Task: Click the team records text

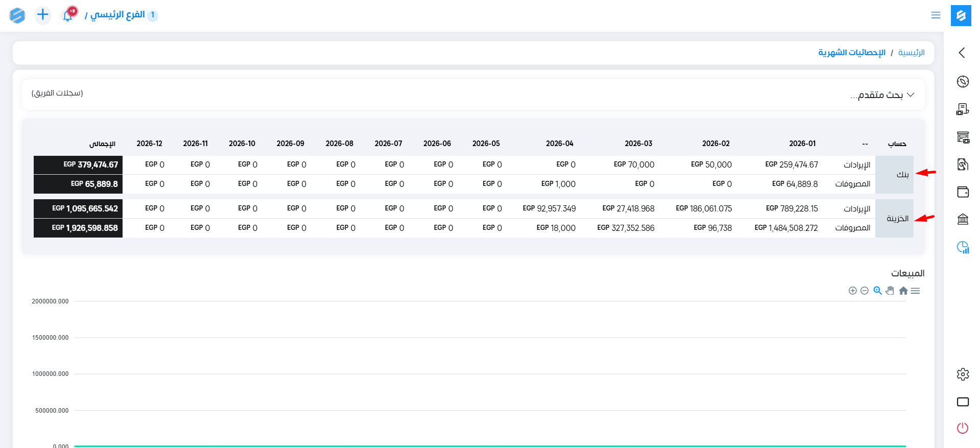Action: tap(57, 93)
